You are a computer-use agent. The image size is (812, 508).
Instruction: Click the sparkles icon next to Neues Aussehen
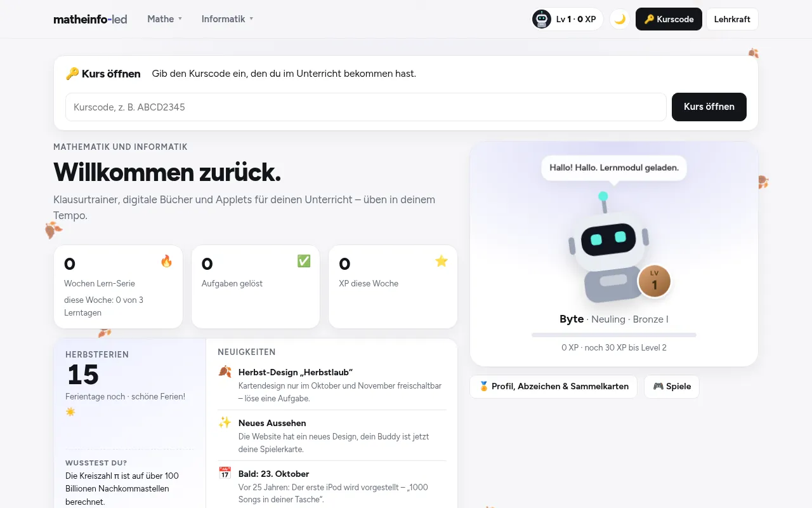225,423
